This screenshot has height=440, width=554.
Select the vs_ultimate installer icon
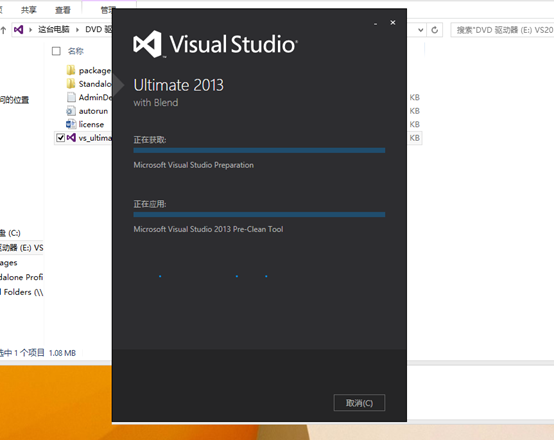71,137
